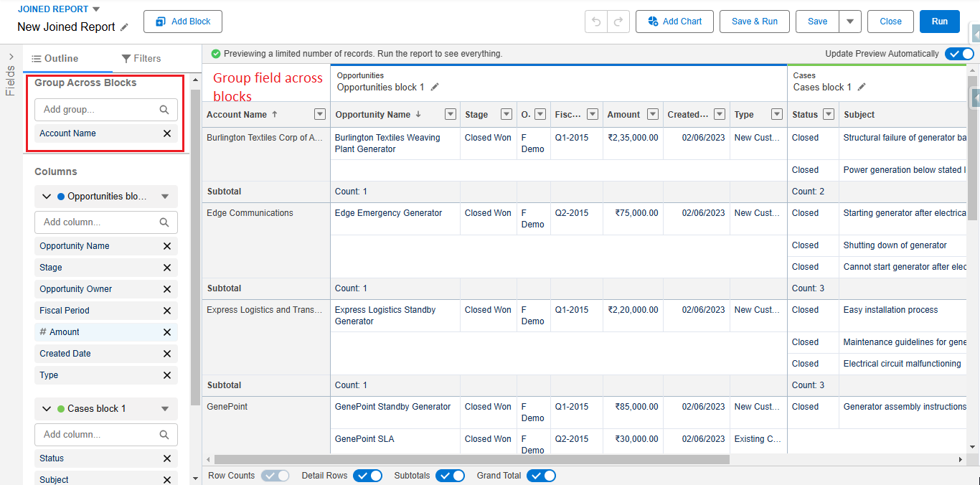Disable the Subtotals toggle

point(450,476)
